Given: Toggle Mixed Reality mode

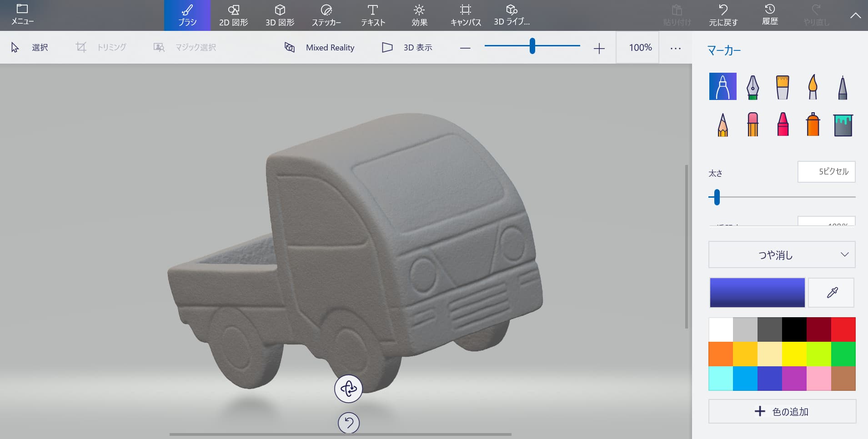Looking at the screenshot, I should tap(319, 47).
